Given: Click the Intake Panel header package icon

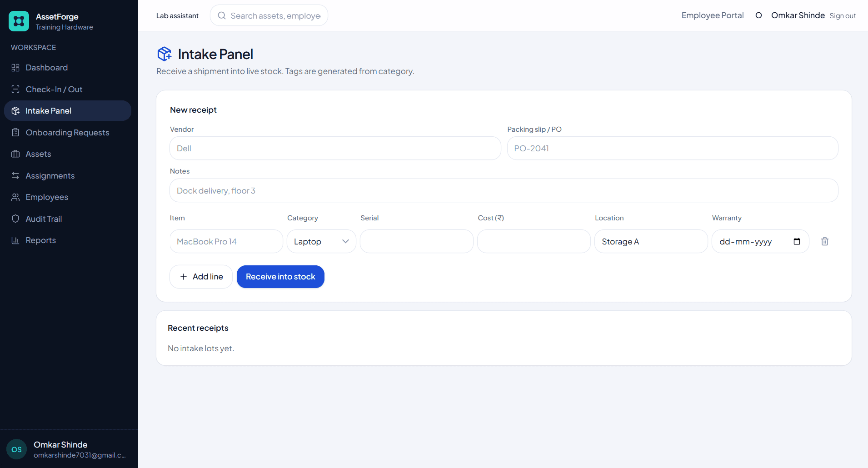Looking at the screenshot, I should [x=165, y=54].
